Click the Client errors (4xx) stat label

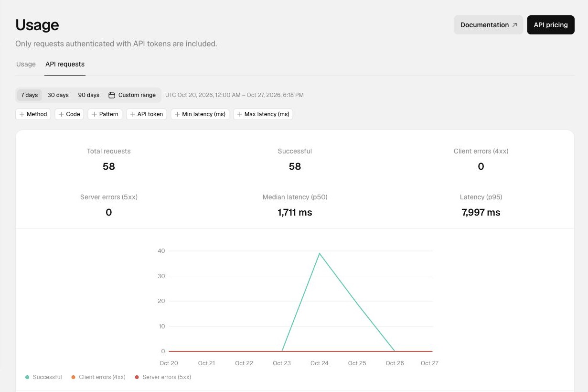[481, 151]
